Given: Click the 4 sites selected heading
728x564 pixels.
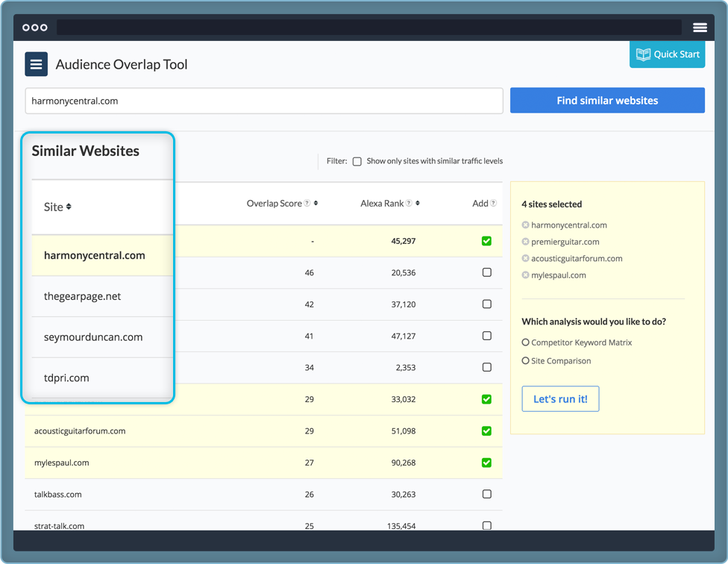Looking at the screenshot, I should (x=551, y=204).
